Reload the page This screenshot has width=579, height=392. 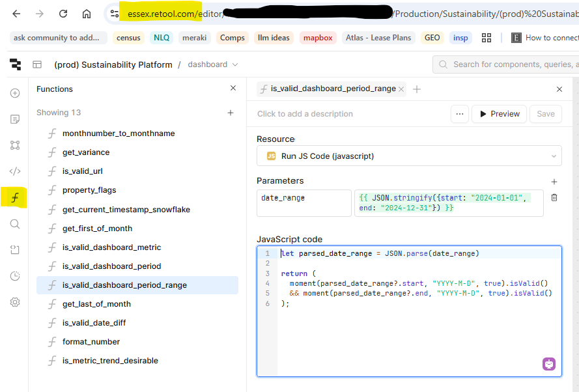(x=63, y=14)
